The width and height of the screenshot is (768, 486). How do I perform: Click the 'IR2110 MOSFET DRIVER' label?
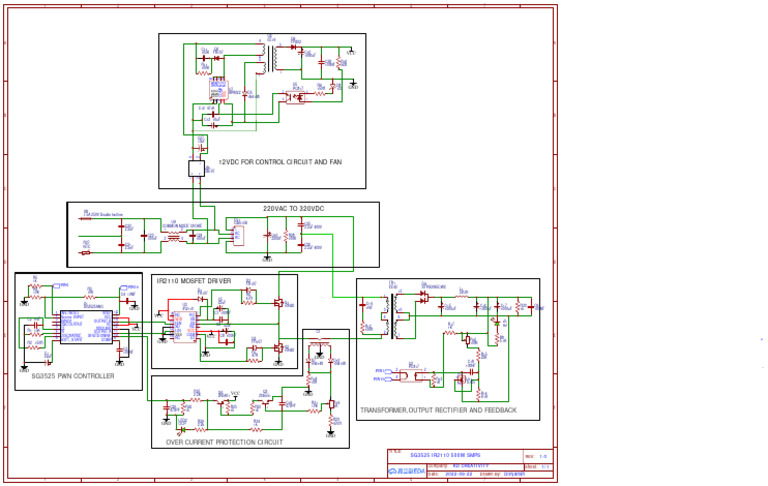tap(194, 281)
